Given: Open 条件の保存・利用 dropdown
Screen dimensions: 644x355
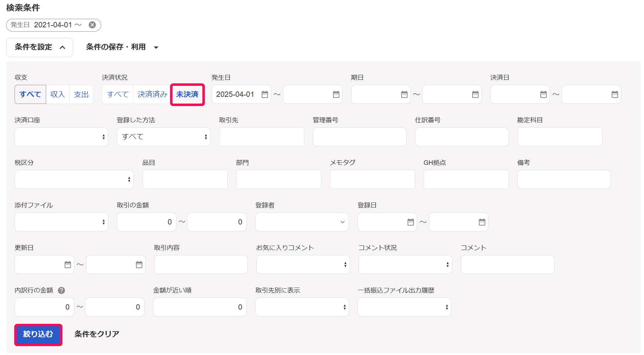Looking at the screenshot, I should 122,47.
